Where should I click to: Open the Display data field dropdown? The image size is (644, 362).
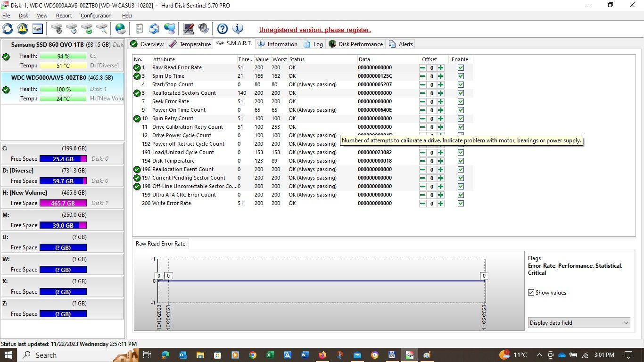[x=579, y=323]
